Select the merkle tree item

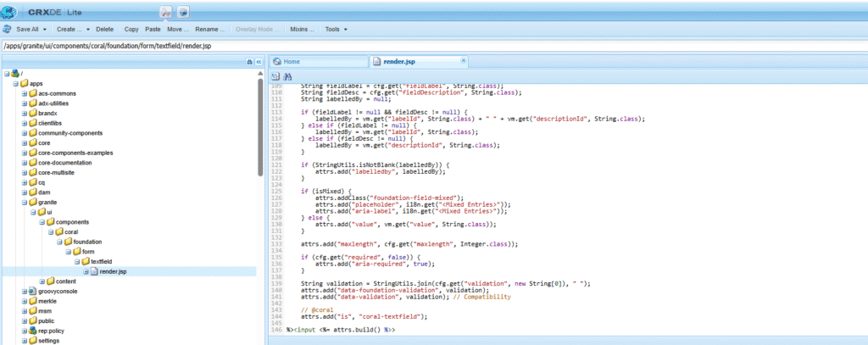click(47, 301)
